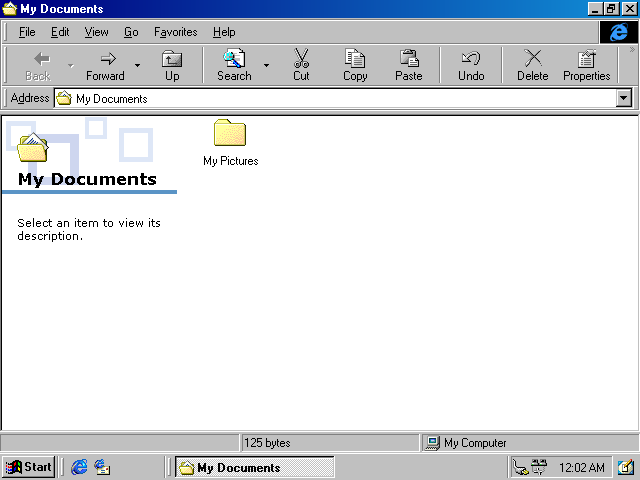This screenshot has height=480, width=640.
Task: Click the My Pictures folder label
Action: click(x=231, y=161)
